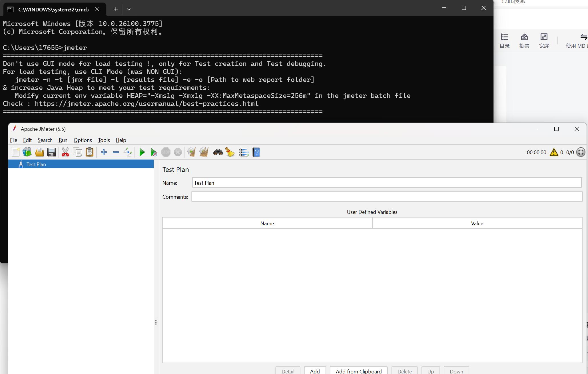This screenshot has height=374, width=588.
Task: Click the Comments input field
Action: (x=387, y=197)
